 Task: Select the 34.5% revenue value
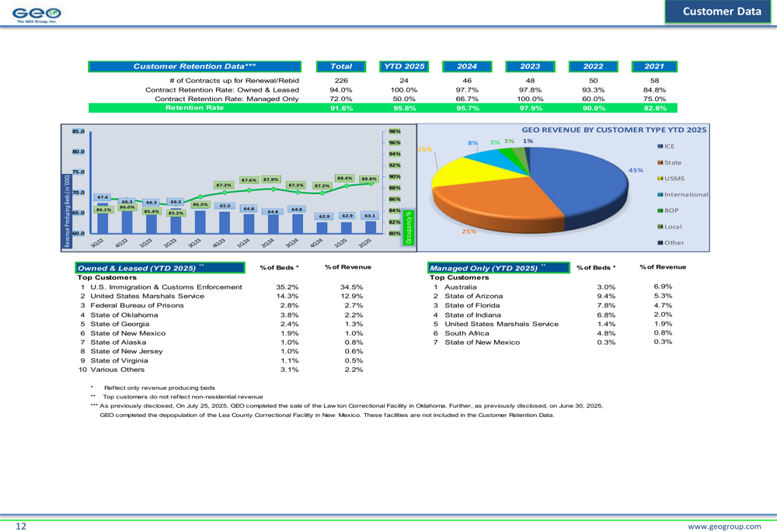tap(352, 287)
